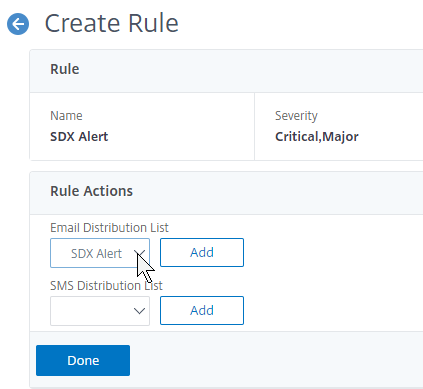Click the chevron arrow in Email dropdown

coord(140,253)
